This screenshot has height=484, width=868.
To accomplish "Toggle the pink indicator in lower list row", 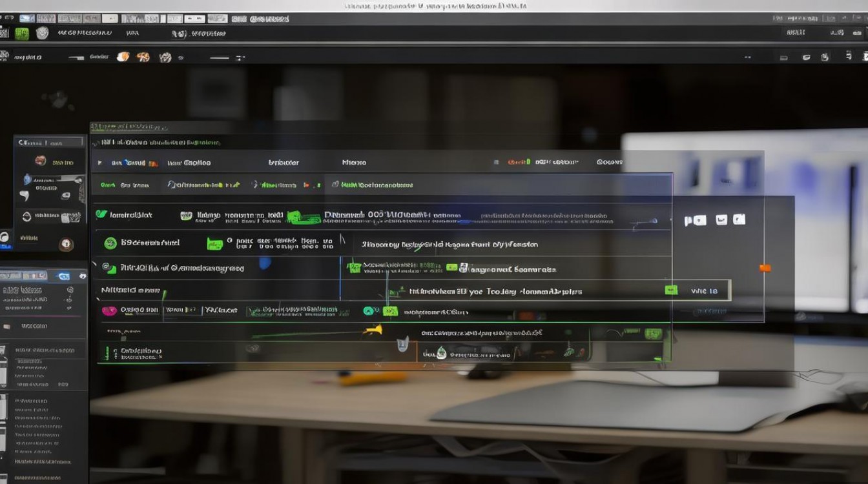I will click(109, 310).
